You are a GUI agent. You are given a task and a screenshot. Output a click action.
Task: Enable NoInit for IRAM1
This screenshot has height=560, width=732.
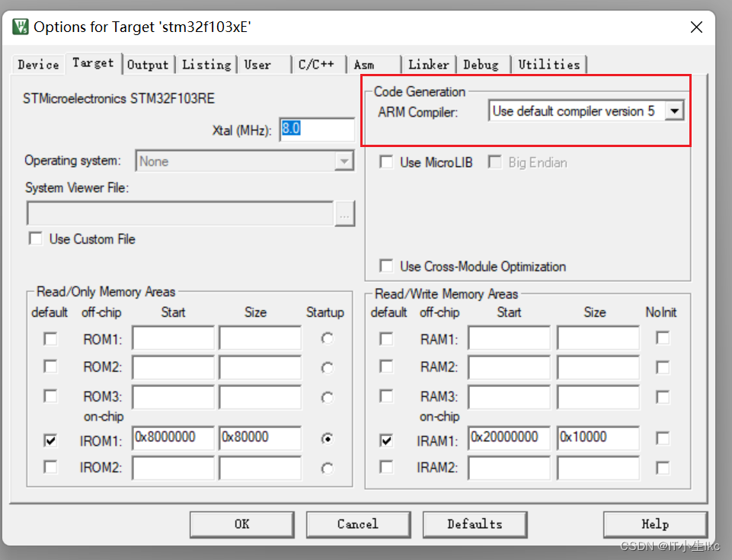[662, 438]
